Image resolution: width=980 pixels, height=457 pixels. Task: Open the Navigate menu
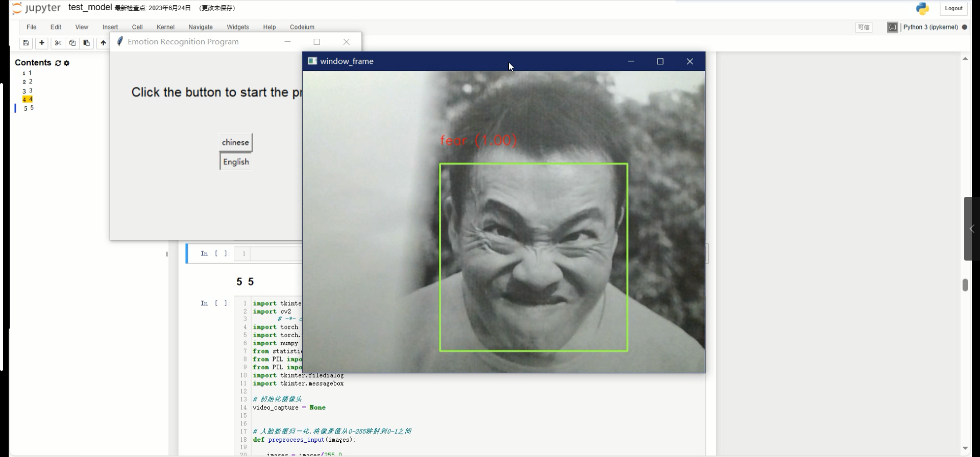click(x=201, y=27)
